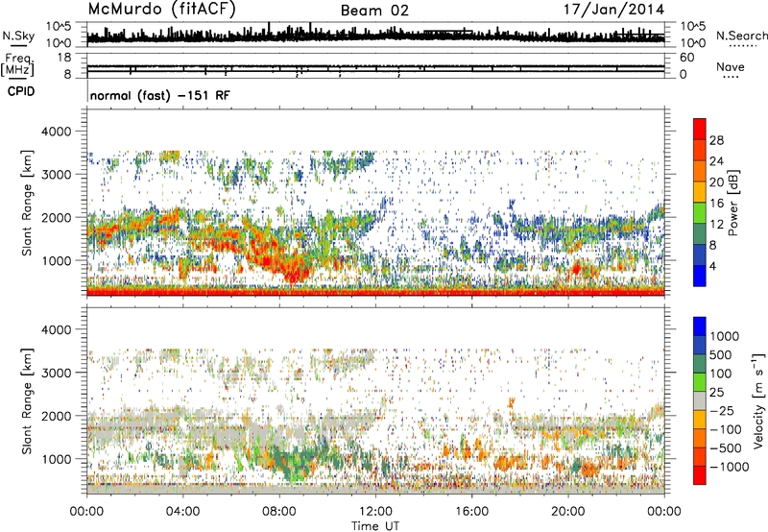Click the "2000" range tick on velocity panel
This screenshot has width=768, height=532.
(x=58, y=416)
